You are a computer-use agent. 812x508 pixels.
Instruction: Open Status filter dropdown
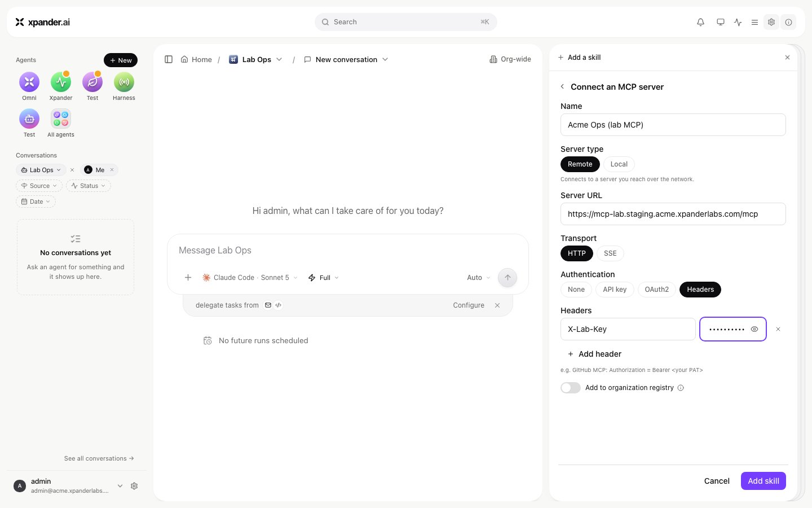(x=89, y=186)
